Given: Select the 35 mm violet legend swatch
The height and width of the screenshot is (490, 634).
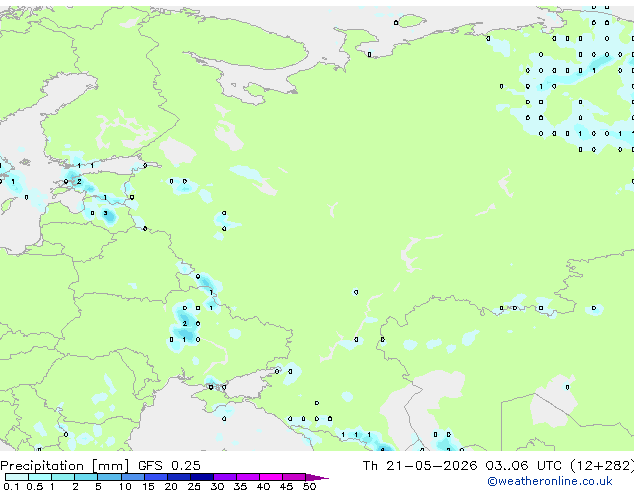Looking at the screenshot, I should coord(247,477).
